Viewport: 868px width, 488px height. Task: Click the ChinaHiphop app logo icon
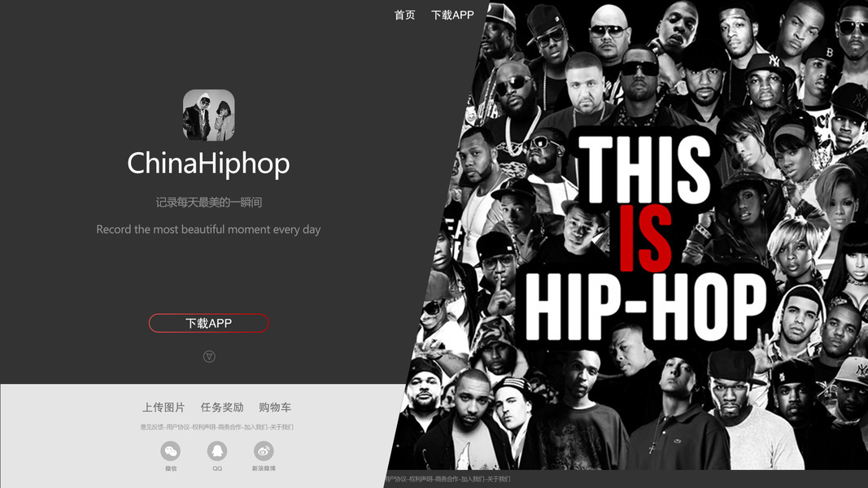coord(209,115)
